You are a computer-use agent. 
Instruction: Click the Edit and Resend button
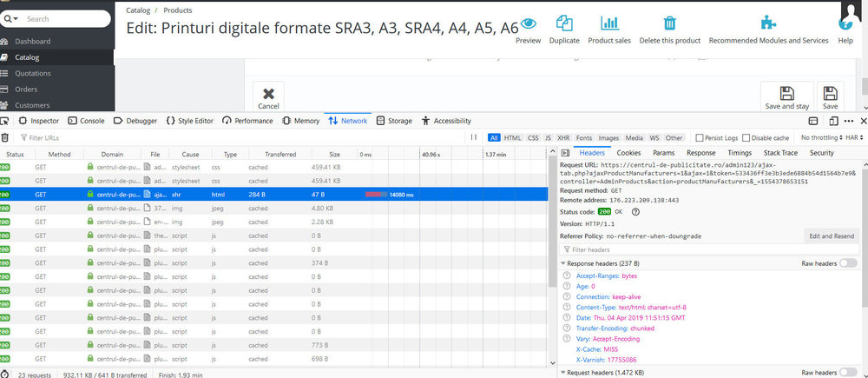tap(832, 236)
